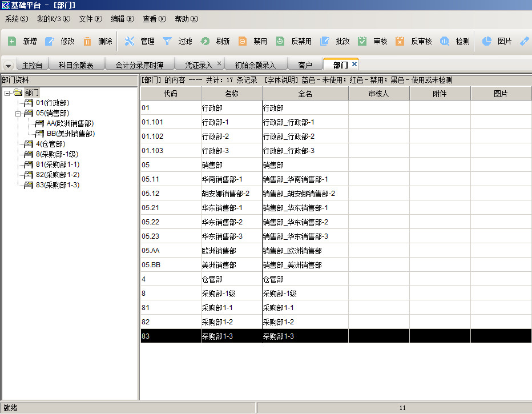The width and height of the screenshot is (532, 414).
Task: Select 4(仓管部) in the department tree
Action: tap(50, 144)
